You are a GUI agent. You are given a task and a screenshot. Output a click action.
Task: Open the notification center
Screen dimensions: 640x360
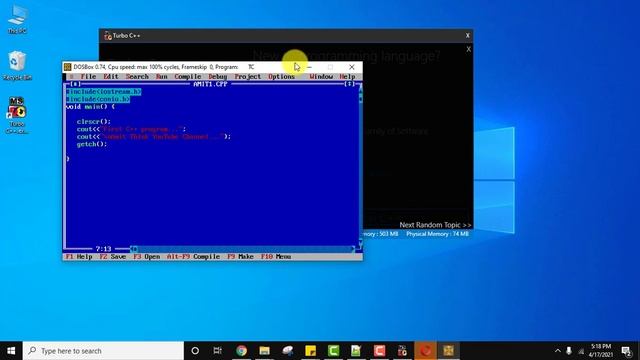(626, 351)
